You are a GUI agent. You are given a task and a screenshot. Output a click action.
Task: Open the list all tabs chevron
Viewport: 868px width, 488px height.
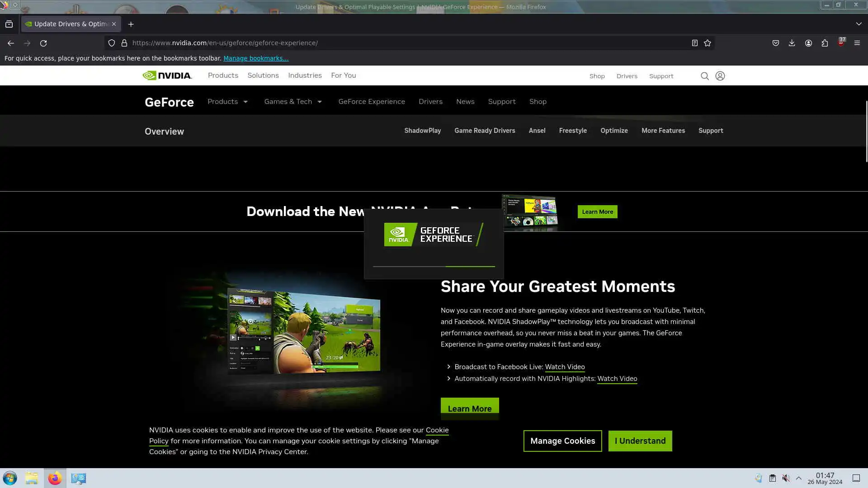pyautogui.click(x=859, y=24)
